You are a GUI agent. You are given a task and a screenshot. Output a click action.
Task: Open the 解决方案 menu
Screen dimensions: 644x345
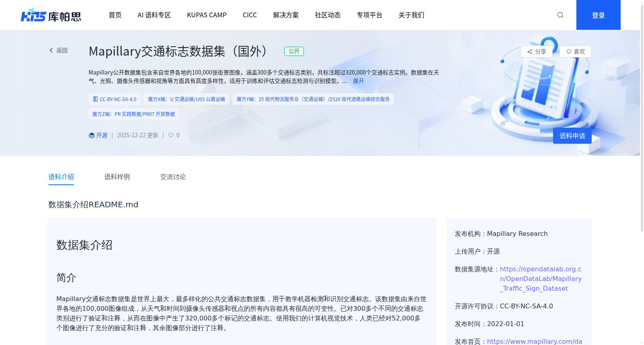[x=286, y=15]
